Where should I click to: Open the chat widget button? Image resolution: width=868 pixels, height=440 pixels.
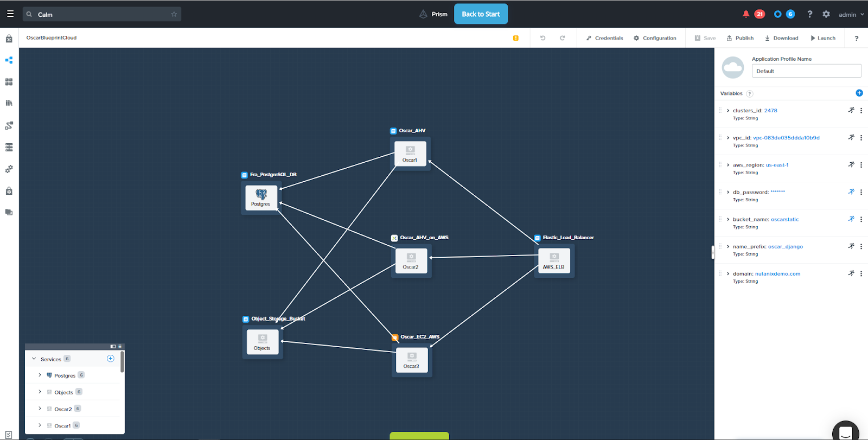845,432
